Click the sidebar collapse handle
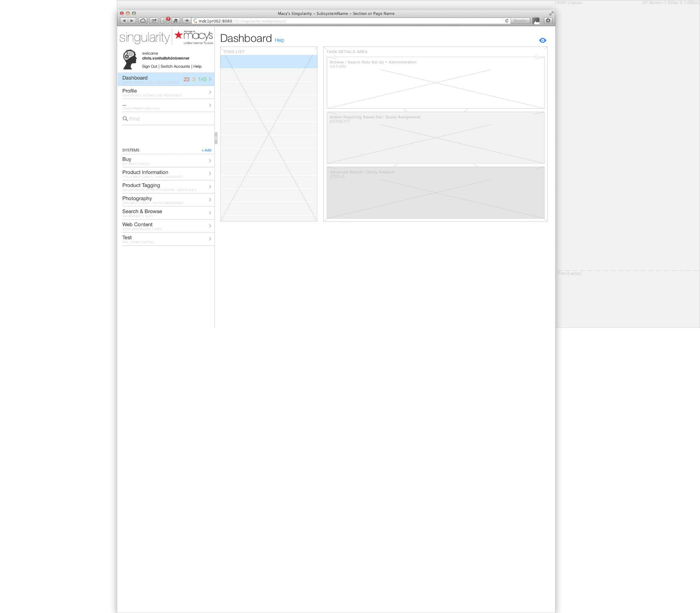 (216, 138)
